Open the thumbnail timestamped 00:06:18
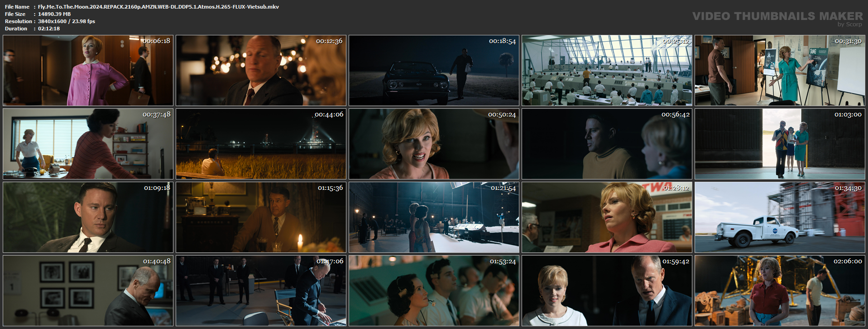The width and height of the screenshot is (868, 329). [88, 71]
